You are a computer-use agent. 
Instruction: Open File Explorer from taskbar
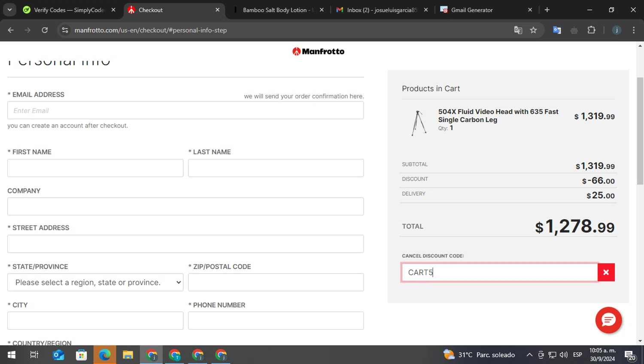(128, 355)
